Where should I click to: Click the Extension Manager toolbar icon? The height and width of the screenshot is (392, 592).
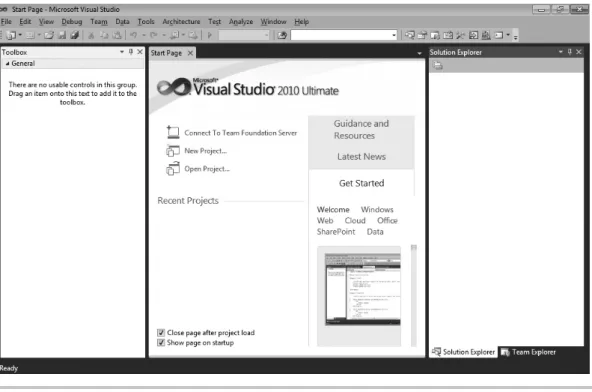[x=486, y=35]
